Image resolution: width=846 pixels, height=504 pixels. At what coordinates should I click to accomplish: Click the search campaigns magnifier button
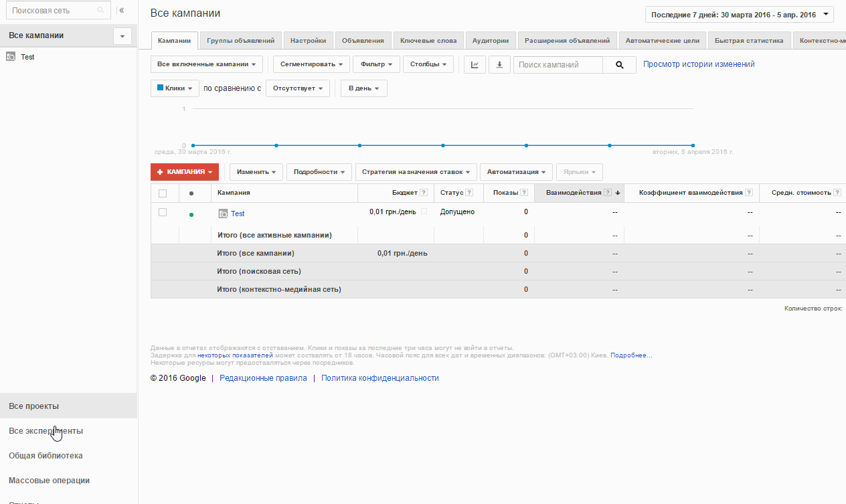pos(620,65)
